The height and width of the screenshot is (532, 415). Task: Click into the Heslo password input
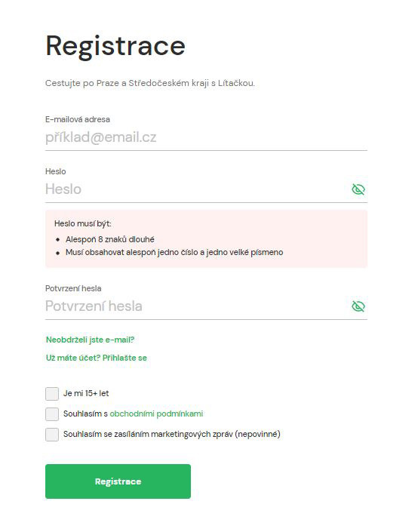click(x=197, y=189)
